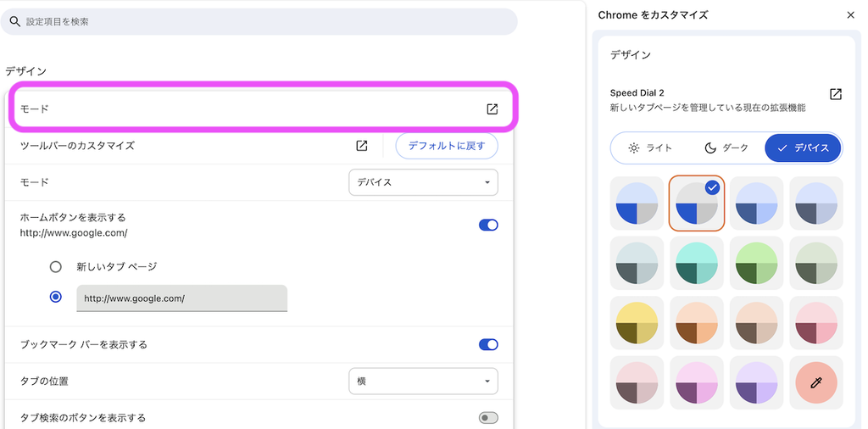Image resolution: width=868 pixels, height=429 pixels.
Task: Open the モード dropdown showing デバイス
Action: click(x=423, y=182)
